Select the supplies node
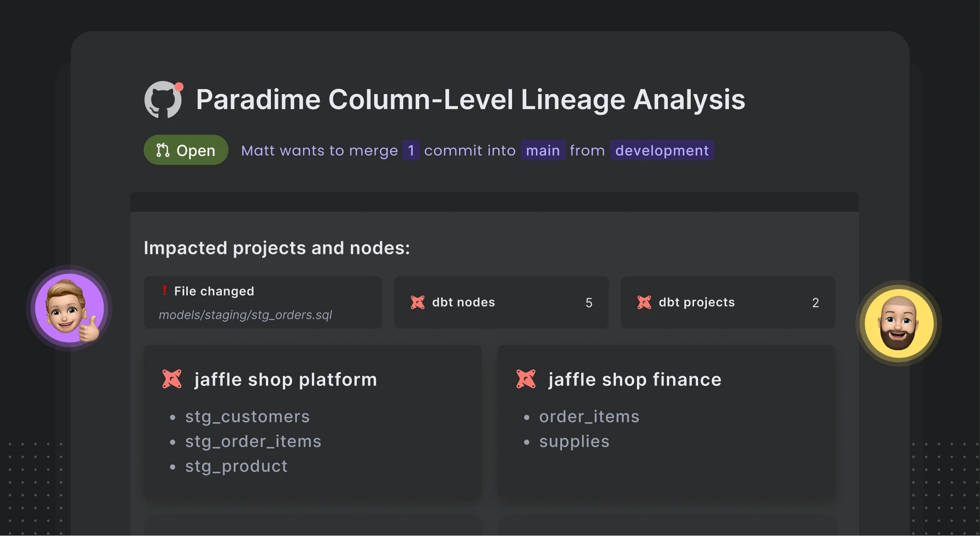 [574, 441]
